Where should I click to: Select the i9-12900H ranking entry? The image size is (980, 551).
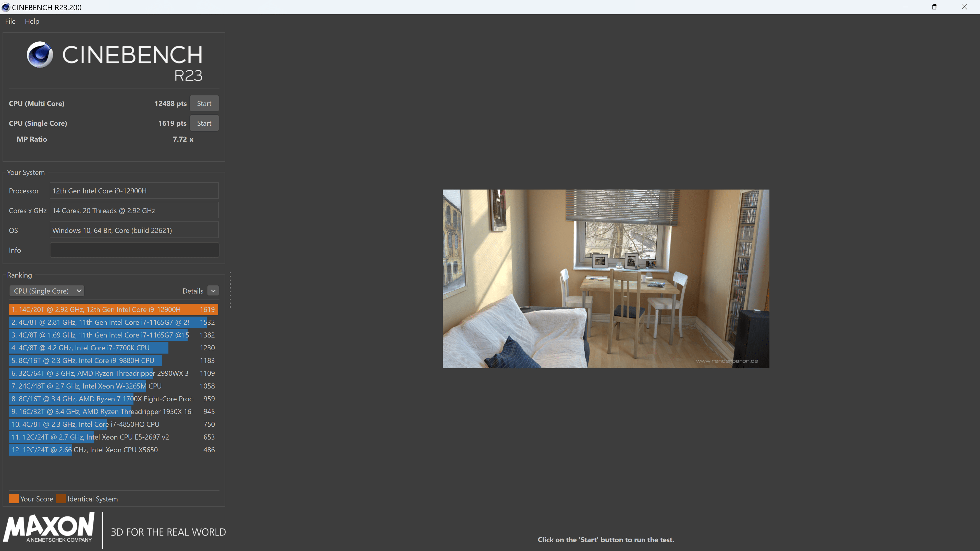(x=113, y=309)
